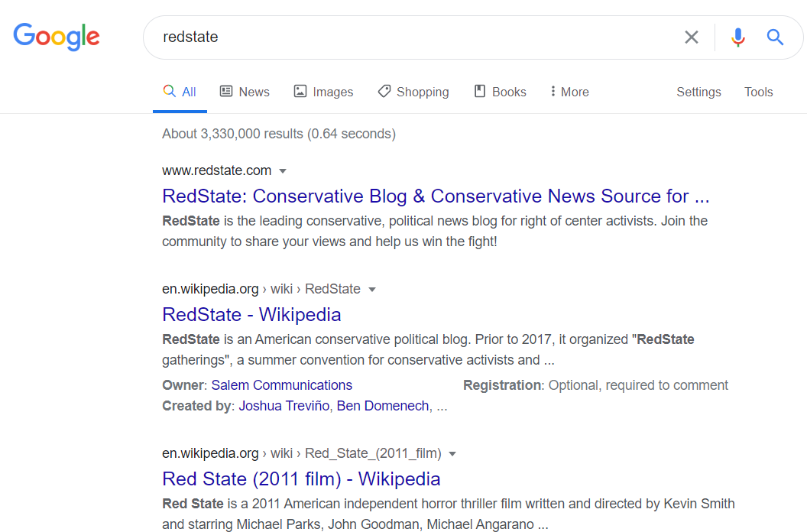This screenshot has width=807, height=532.
Task: Expand dropdown arrow next to wiki › RedState
Action: coord(372,290)
